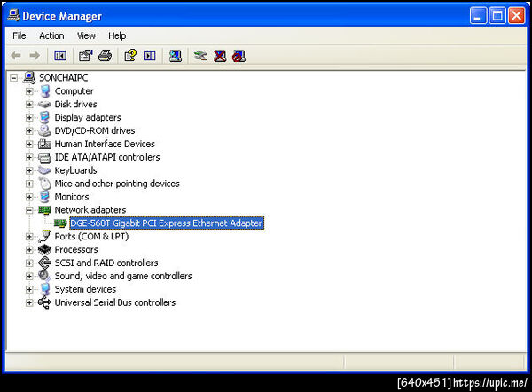Image resolution: width=532 pixels, height=392 pixels.
Task: Click the Device Manager title bar icon
Action: coord(13,15)
